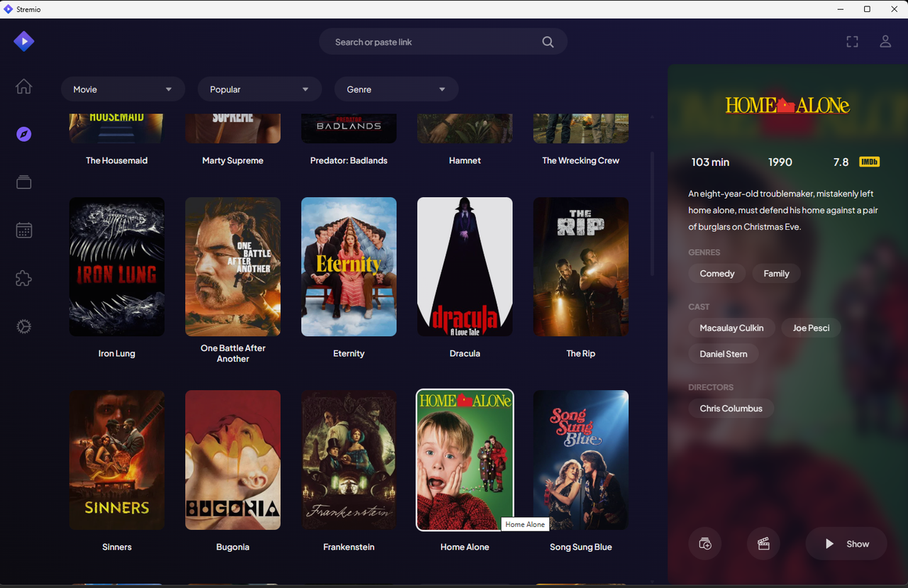Screen dimensions: 908x588
Task: Select the Song Sung Blue poster
Action: (581, 460)
